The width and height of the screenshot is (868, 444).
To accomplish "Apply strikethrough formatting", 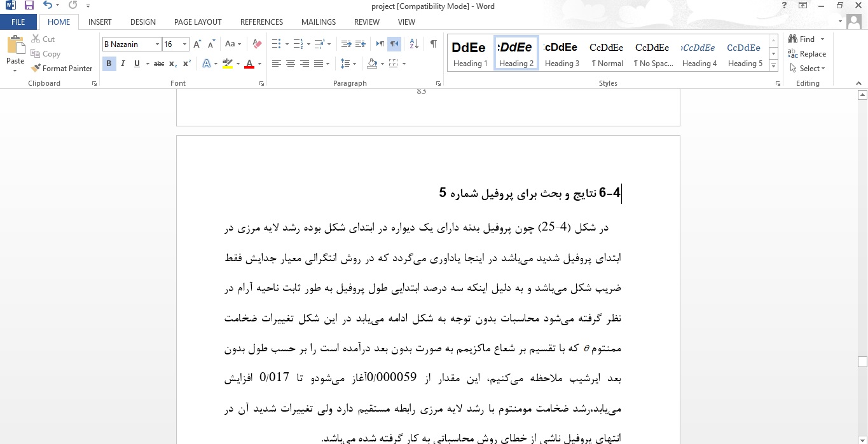I will (x=158, y=63).
